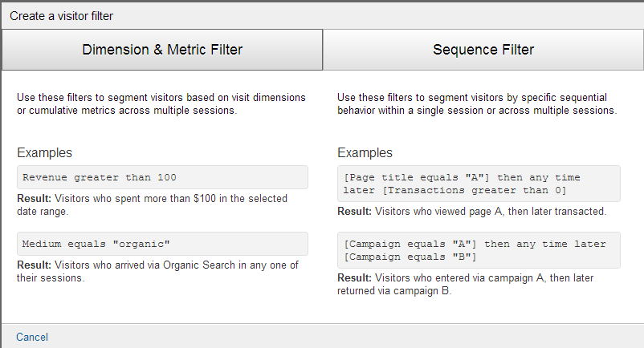
Task: Select the Sequence Filter button
Action: pyautogui.click(x=483, y=50)
